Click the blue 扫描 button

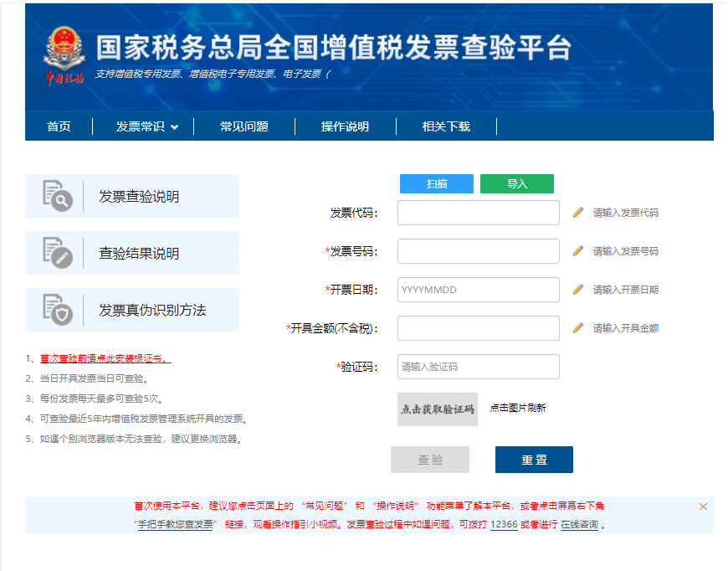click(x=437, y=183)
